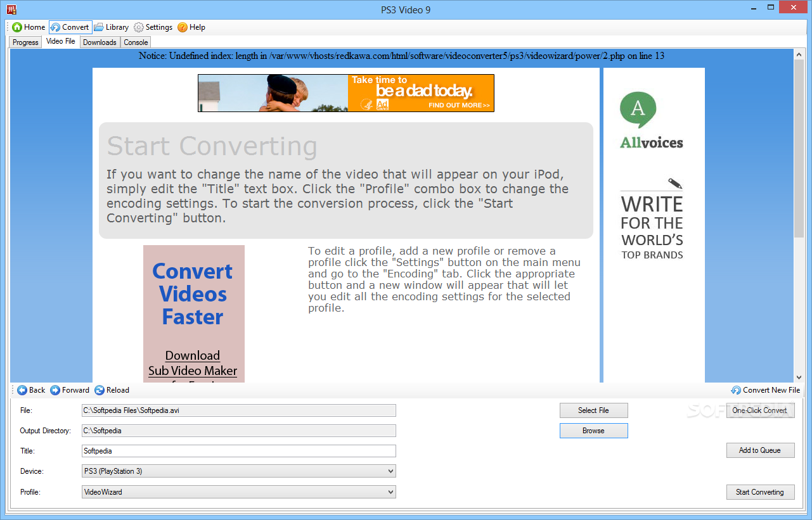The width and height of the screenshot is (812, 520).
Task: Expand the Profile VideoWizard combo box
Action: point(239,491)
